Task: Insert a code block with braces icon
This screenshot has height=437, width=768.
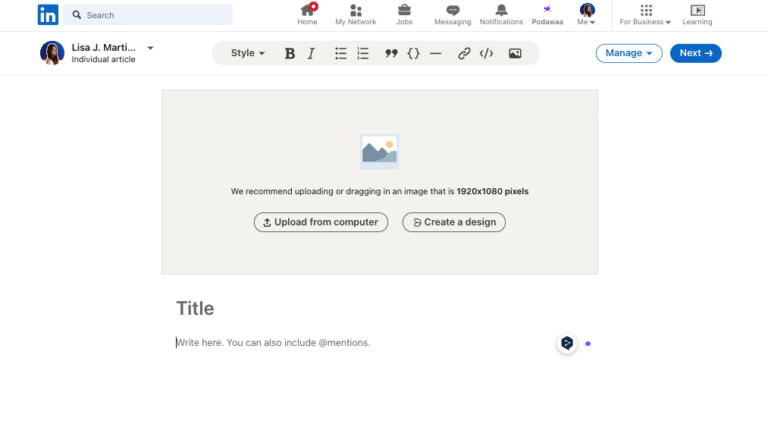Action: 413,54
